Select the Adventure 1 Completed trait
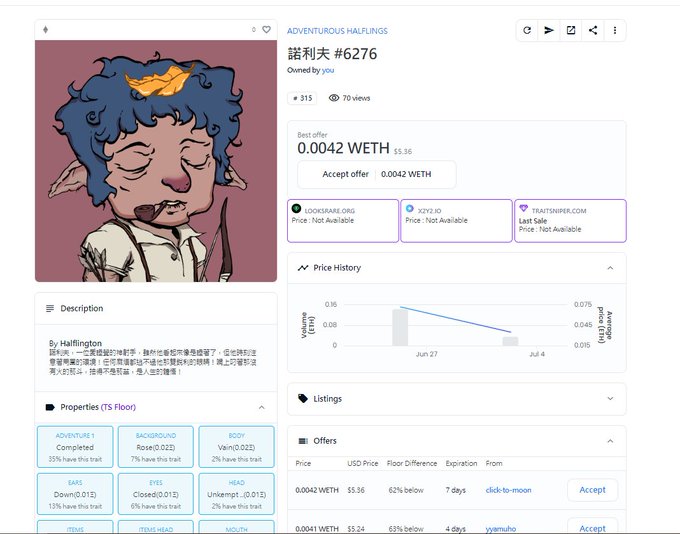The image size is (680, 534). coord(75,447)
